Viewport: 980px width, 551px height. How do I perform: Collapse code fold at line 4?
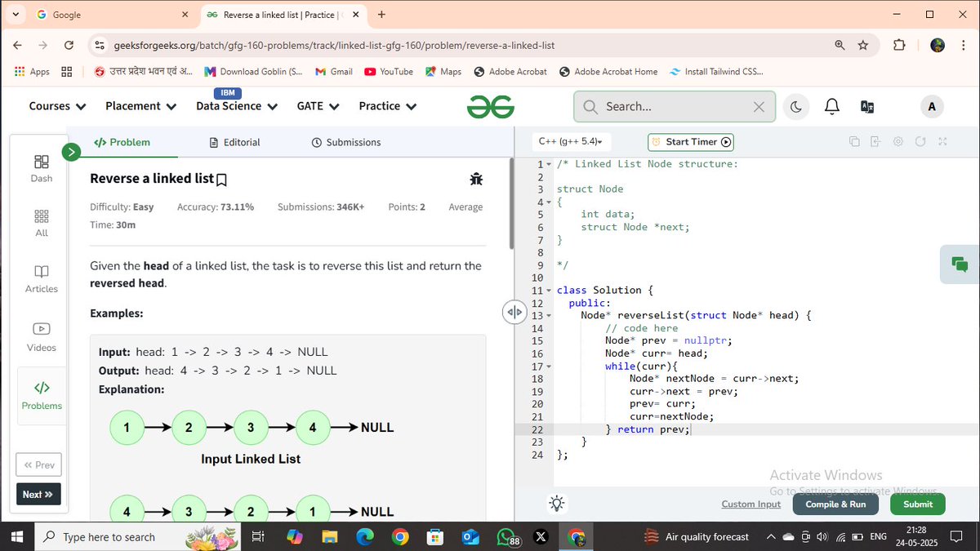tap(549, 202)
